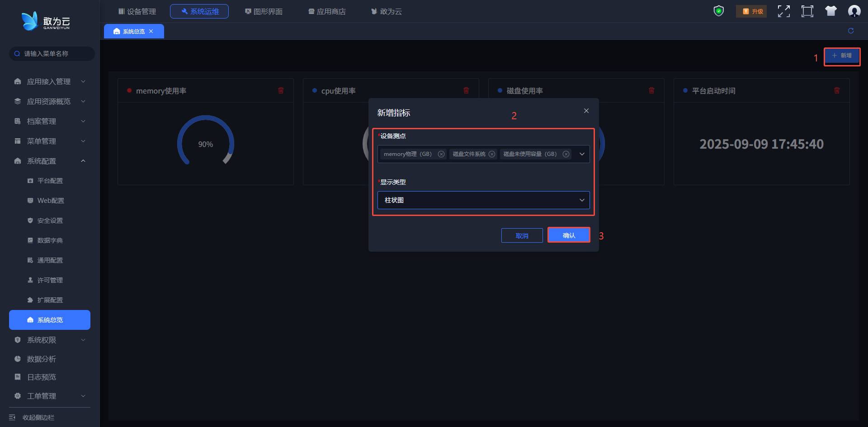The height and width of the screenshot is (427, 868).
Task: Delete the 平台启动时间 card
Action: click(837, 90)
